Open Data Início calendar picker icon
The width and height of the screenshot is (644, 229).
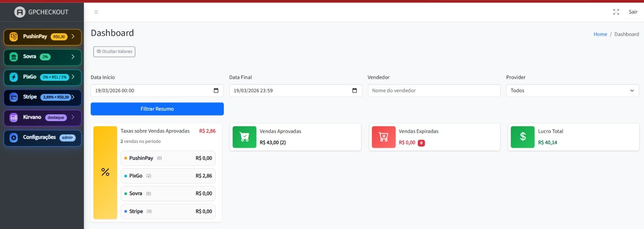216,91
